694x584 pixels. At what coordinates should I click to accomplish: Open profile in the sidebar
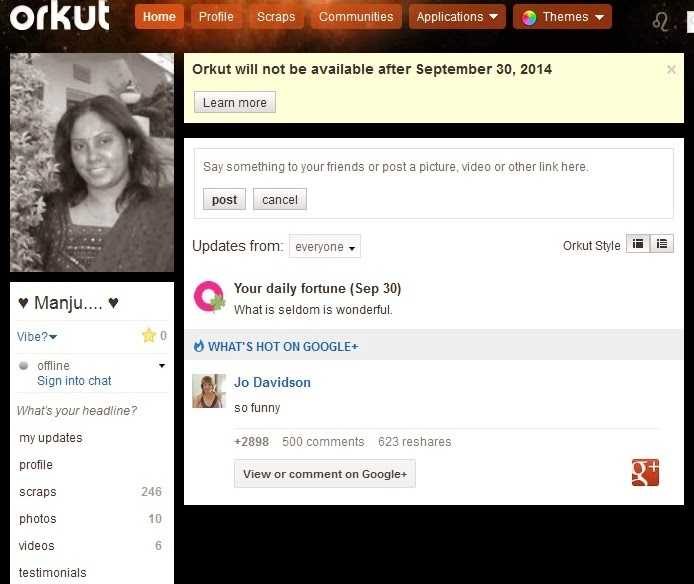click(36, 465)
